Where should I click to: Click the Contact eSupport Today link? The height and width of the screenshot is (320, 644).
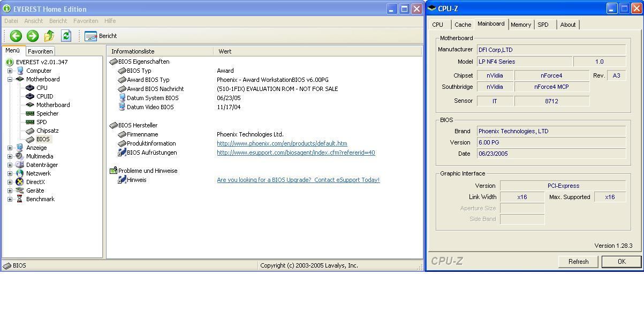pyautogui.click(x=298, y=180)
